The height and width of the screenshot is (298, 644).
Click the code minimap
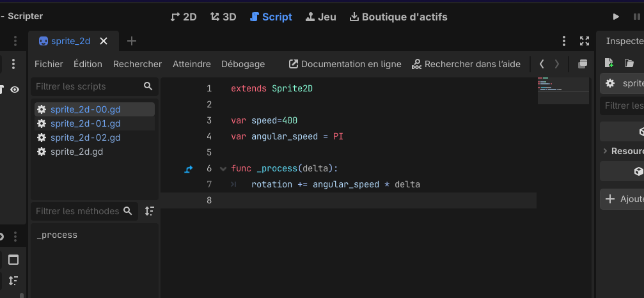point(563,91)
